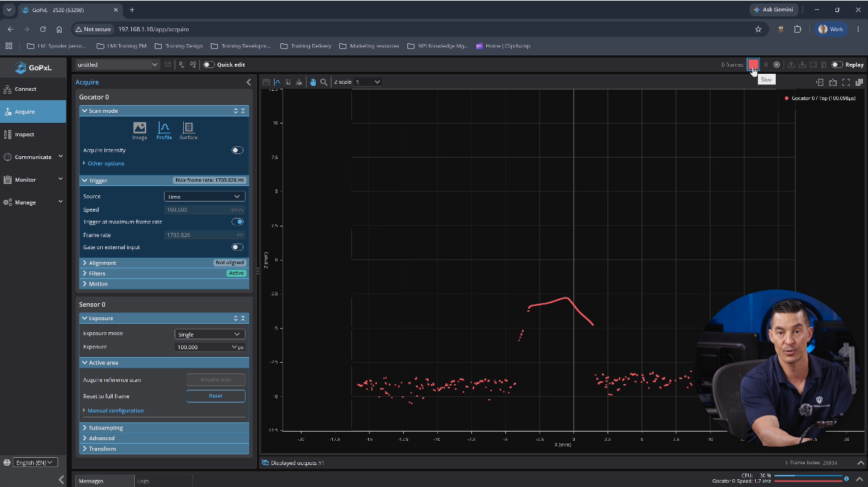The image size is (868, 487).
Task: Click the record button icon
Action: 776,65
